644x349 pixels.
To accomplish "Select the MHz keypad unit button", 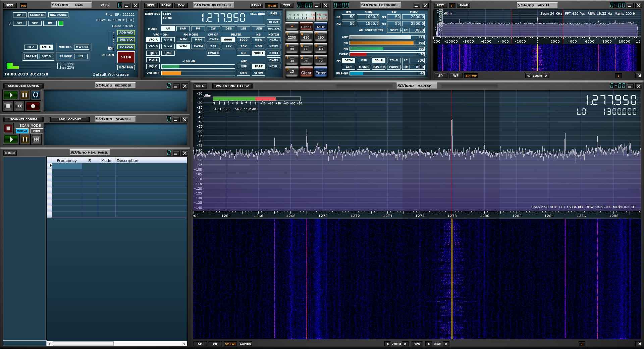I will pos(321,27).
